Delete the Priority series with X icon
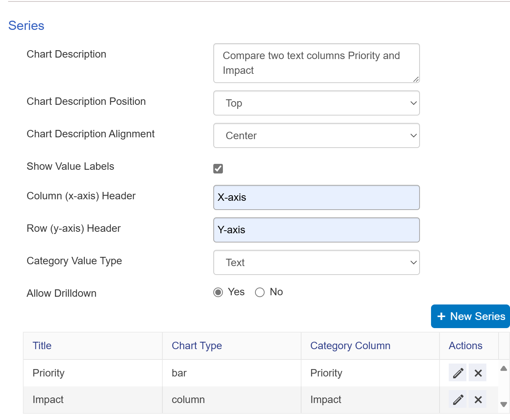This screenshot has height=420, width=510. [478, 373]
